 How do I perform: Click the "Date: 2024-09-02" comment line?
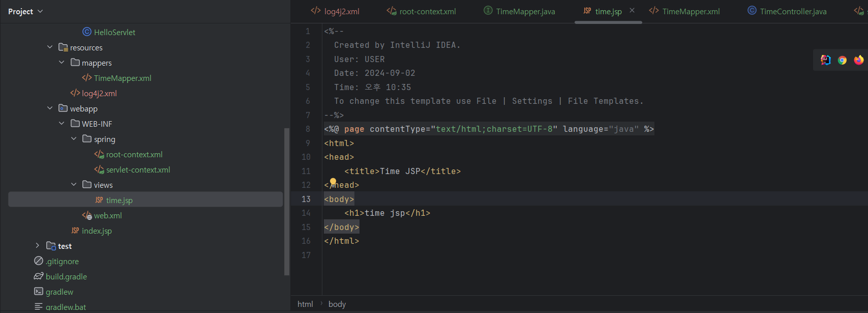pyautogui.click(x=375, y=73)
